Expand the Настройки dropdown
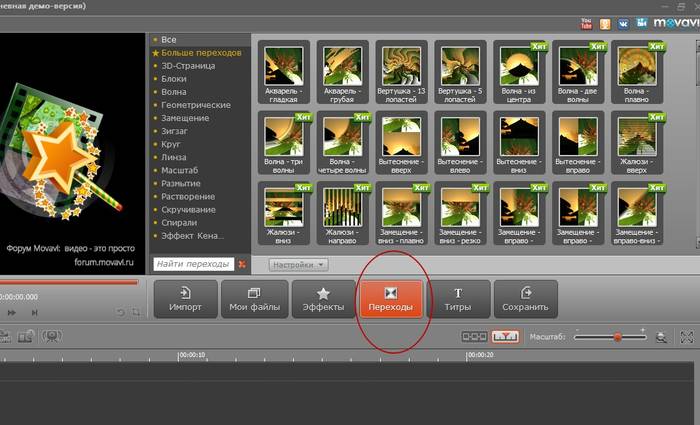Image resolution: width=700 pixels, height=425 pixels. click(x=298, y=264)
